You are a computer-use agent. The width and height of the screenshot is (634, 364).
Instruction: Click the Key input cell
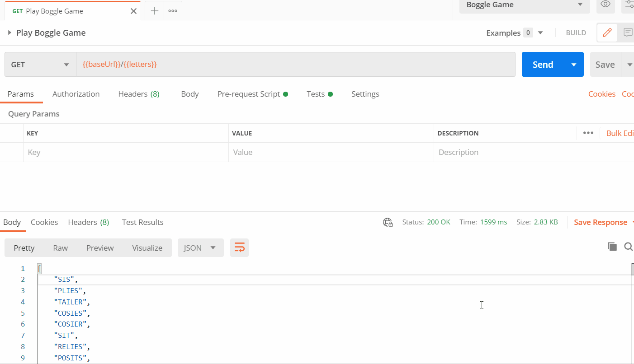126,152
